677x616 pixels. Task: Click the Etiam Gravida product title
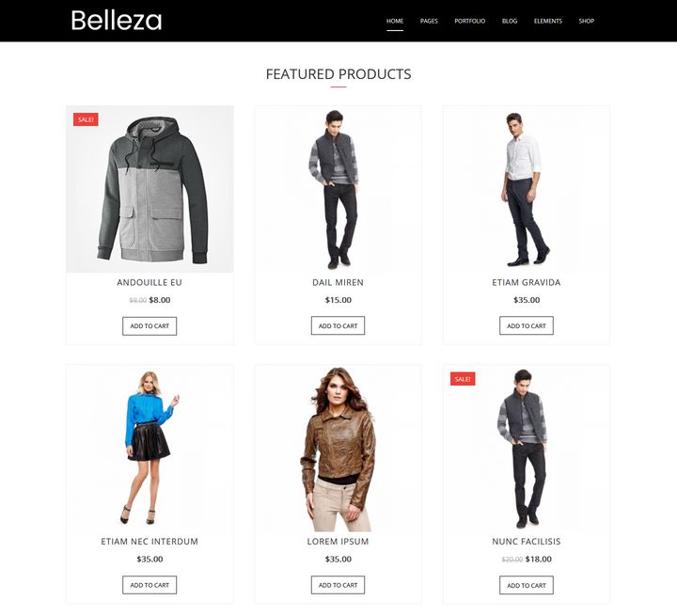click(x=527, y=282)
